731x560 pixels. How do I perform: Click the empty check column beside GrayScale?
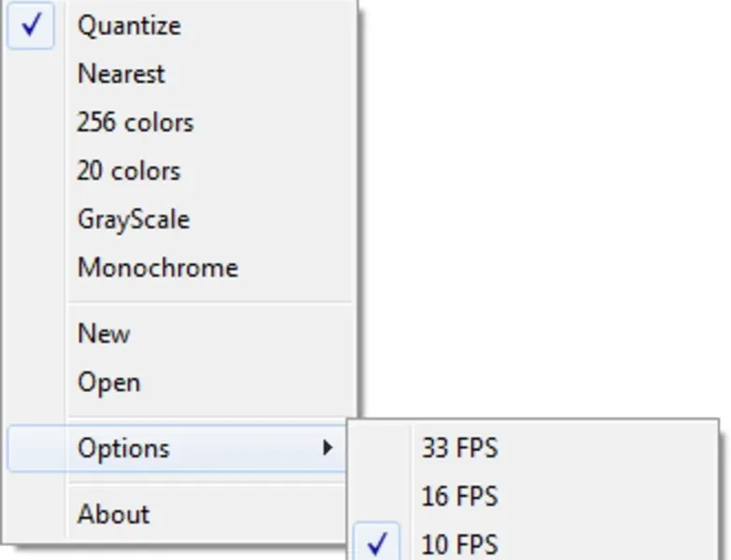(x=33, y=220)
